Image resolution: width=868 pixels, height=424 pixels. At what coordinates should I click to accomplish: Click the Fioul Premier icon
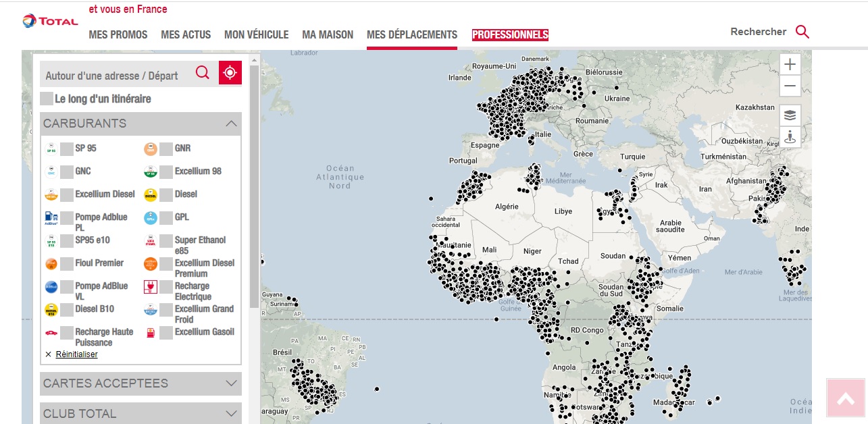51,263
